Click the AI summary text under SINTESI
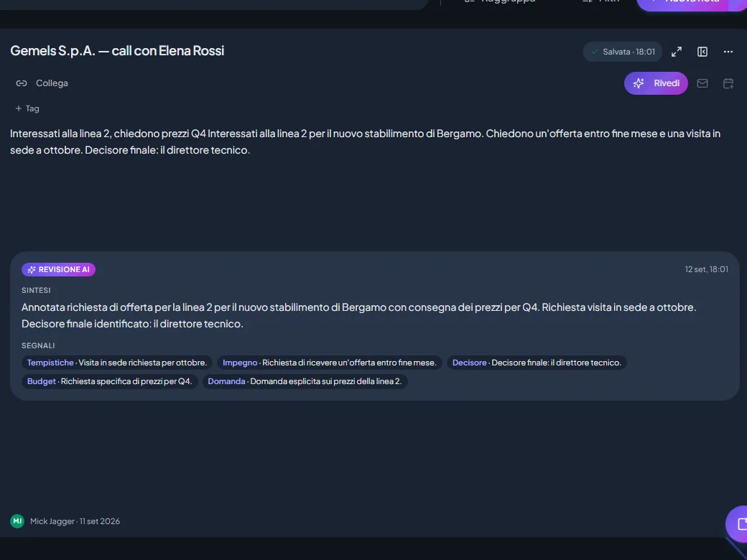Screen dimensions: 747x560 click(x=358, y=316)
